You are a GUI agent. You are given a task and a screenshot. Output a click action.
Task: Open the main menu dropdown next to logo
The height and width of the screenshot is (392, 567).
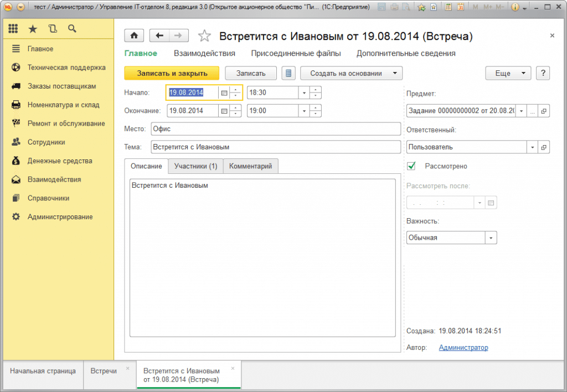tap(21, 7)
